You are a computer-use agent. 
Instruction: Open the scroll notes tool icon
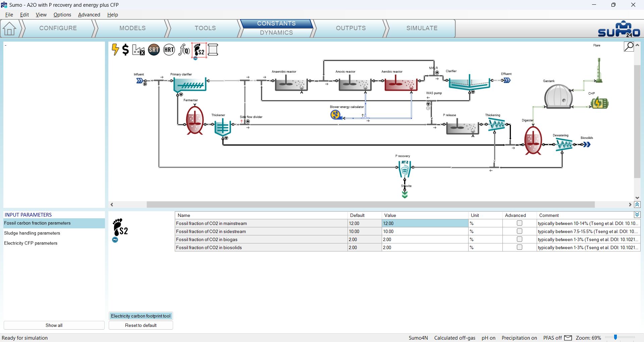point(213,50)
